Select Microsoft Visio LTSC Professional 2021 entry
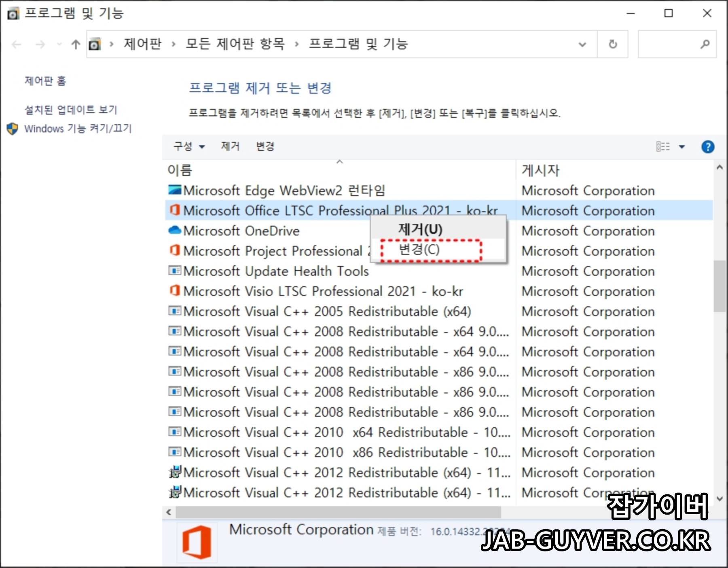Image resolution: width=728 pixels, height=568 pixels. coord(323,291)
